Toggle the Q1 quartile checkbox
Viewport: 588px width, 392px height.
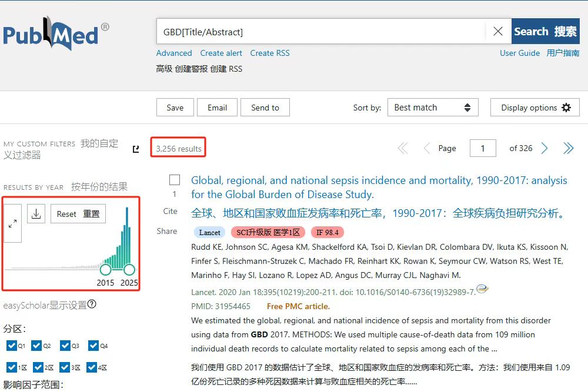[x=12, y=346]
